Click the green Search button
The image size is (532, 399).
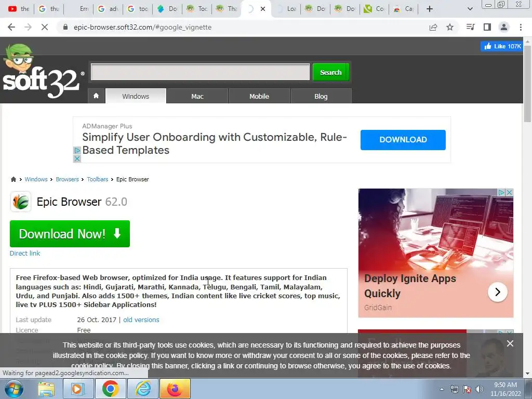click(331, 72)
